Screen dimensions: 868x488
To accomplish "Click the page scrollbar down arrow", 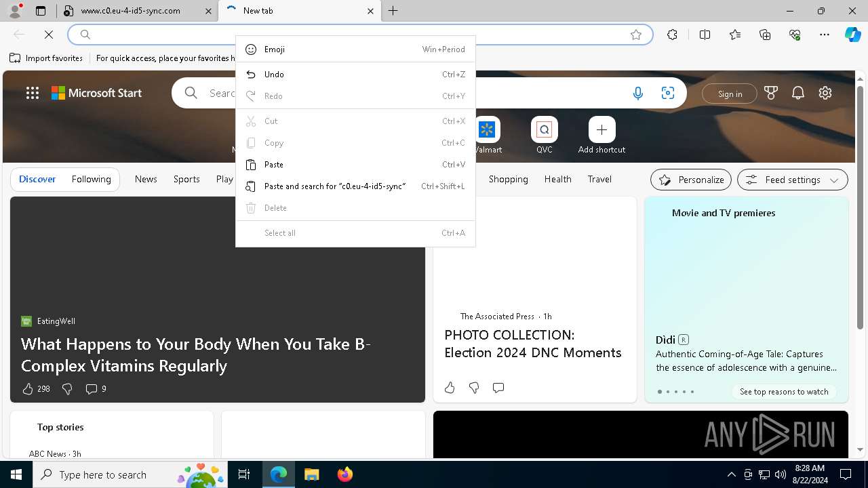I will coord(861,449).
